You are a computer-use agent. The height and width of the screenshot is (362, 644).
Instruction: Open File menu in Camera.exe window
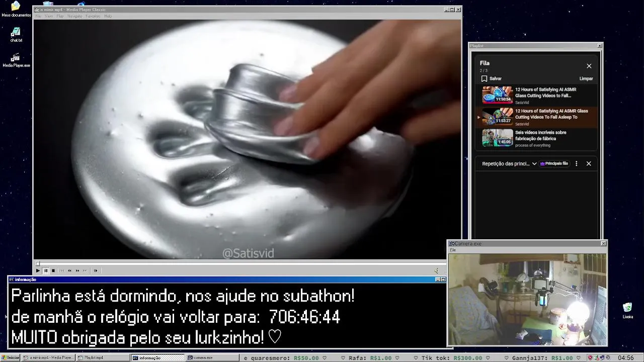(453, 250)
